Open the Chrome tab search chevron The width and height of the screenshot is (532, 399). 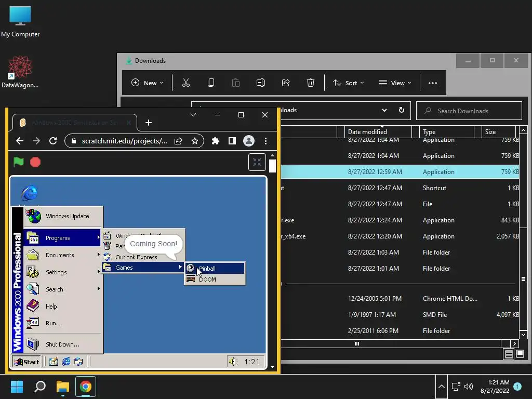193,115
